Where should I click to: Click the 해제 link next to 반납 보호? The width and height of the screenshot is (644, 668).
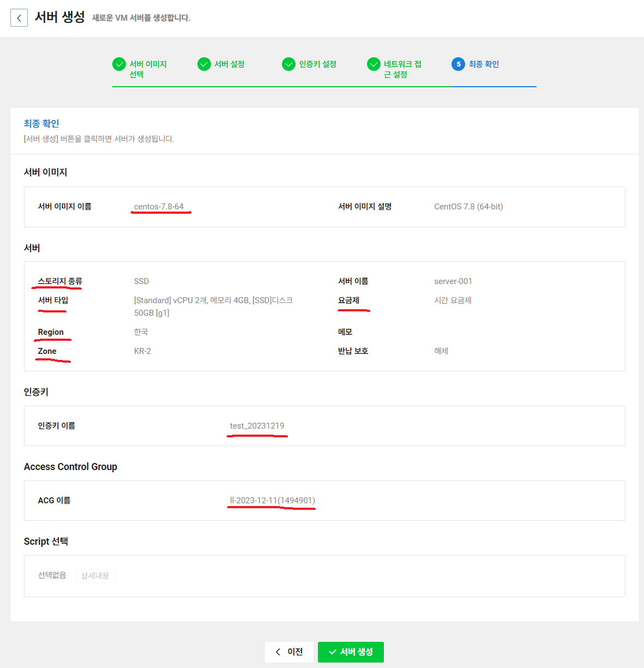point(441,351)
